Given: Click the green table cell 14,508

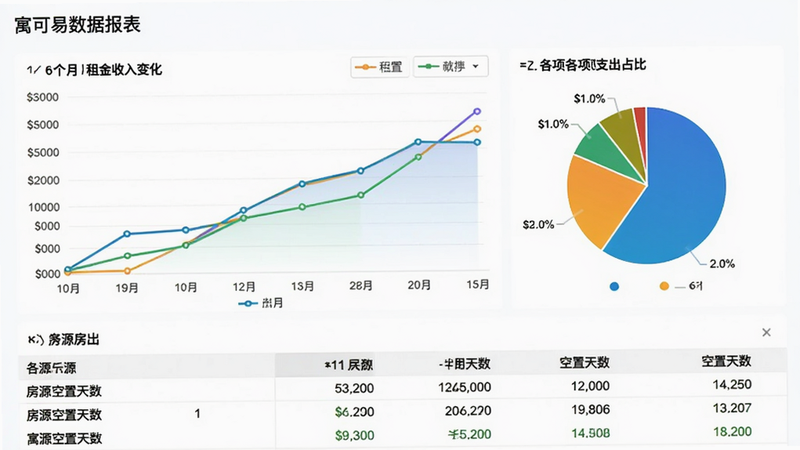Looking at the screenshot, I should click(590, 434).
